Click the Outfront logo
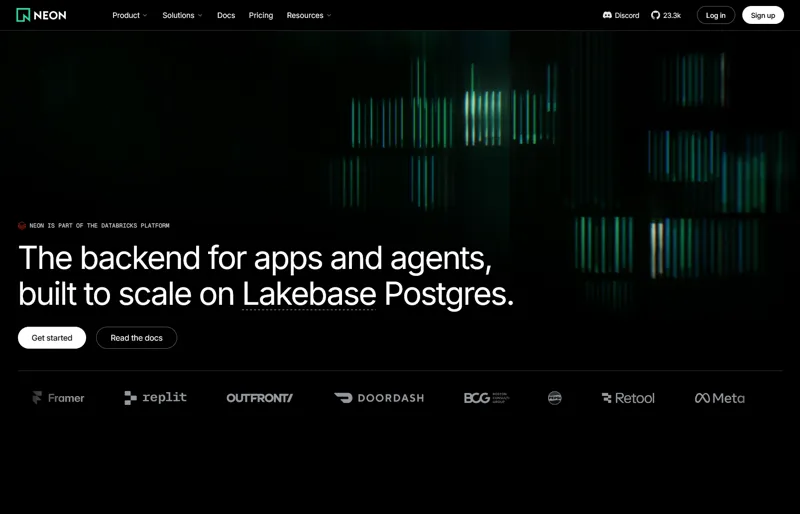The width and height of the screenshot is (800, 514). (x=260, y=398)
